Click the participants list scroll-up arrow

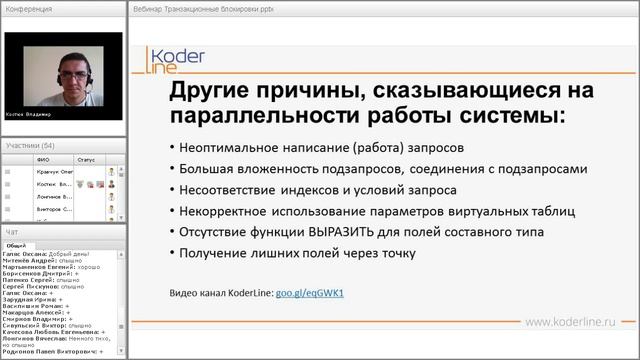pos(121,169)
